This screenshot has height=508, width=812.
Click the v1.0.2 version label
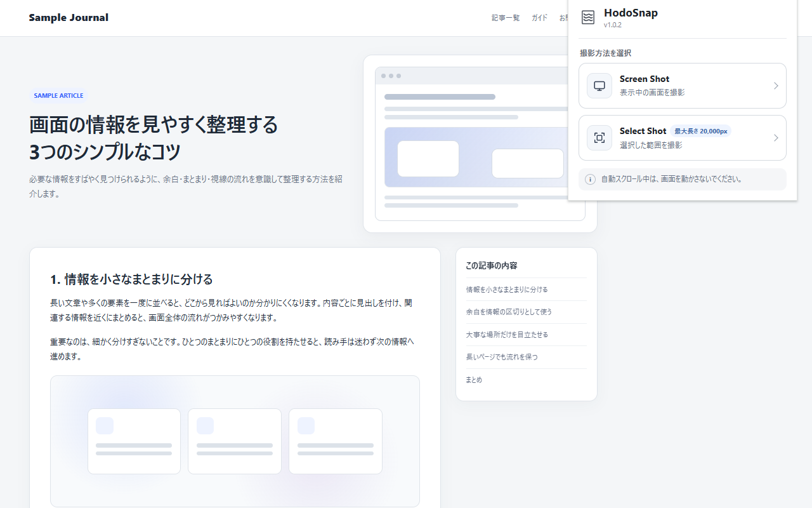(612, 25)
